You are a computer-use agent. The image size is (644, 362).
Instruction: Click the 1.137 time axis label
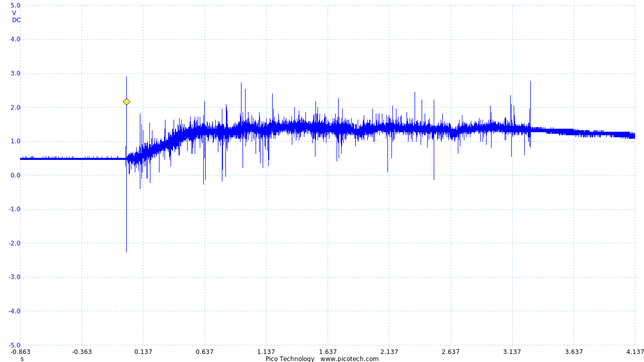[266, 352]
